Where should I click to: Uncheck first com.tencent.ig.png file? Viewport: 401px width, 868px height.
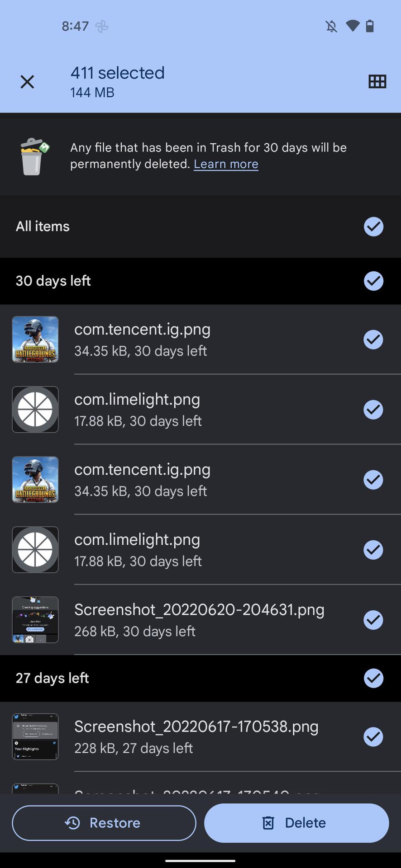[x=373, y=340]
